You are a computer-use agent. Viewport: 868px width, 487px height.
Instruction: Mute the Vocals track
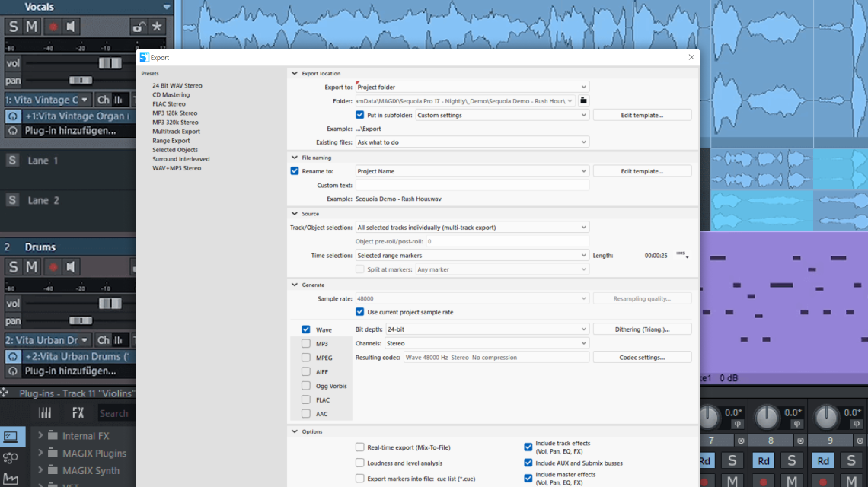tap(32, 26)
